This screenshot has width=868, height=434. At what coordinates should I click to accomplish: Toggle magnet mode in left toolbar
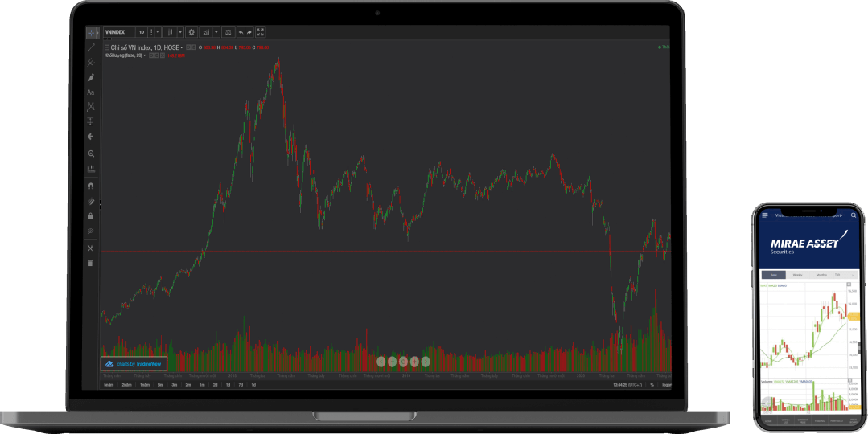[x=91, y=185]
